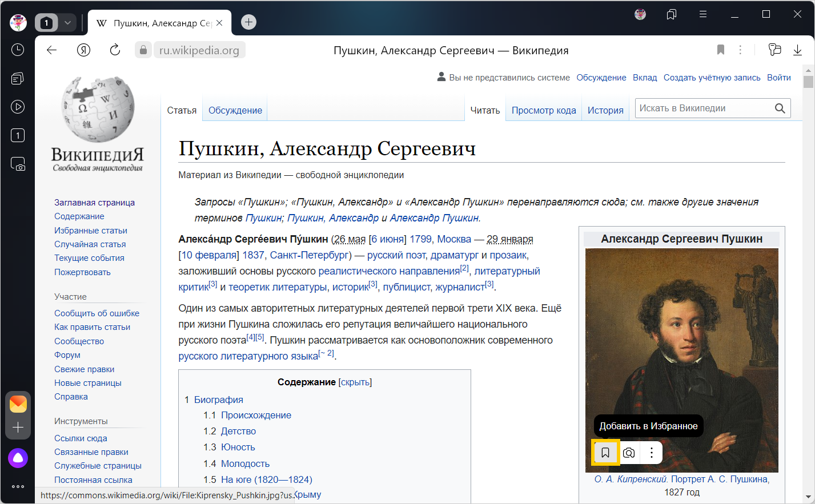Click scrollbar down arrow
The height and width of the screenshot is (504, 815).
coord(808,497)
